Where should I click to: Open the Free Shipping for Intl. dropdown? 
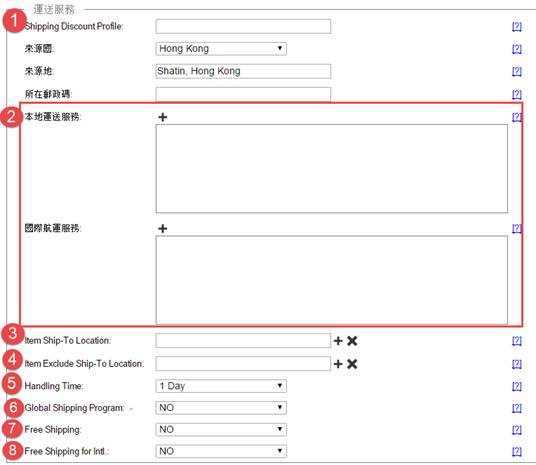[x=221, y=451]
